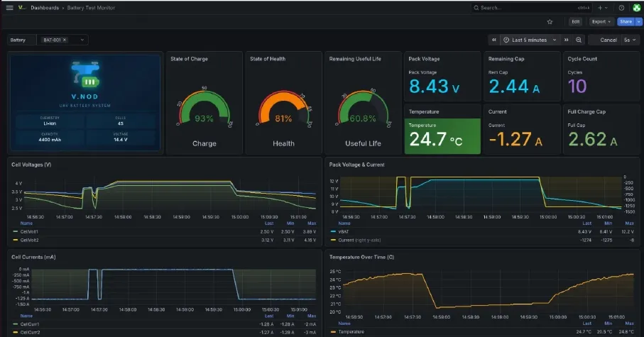Image resolution: width=644 pixels, height=337 pixels.
Task: Shift time range backward with double-left arrows
Action: (494, 40)
